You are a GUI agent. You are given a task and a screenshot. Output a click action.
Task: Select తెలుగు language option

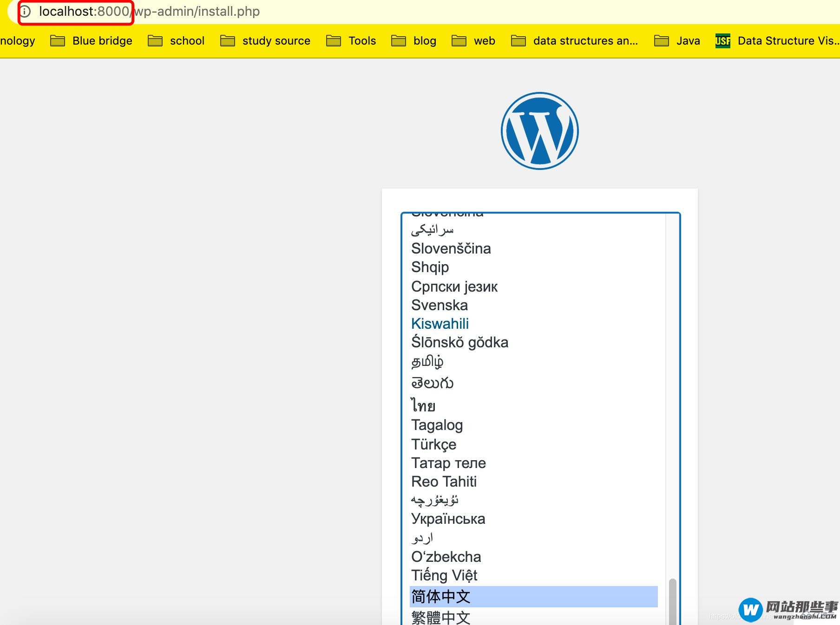533,383
